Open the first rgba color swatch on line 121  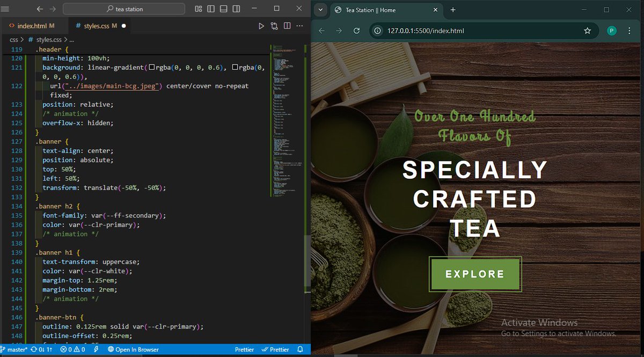pos(152,67)
